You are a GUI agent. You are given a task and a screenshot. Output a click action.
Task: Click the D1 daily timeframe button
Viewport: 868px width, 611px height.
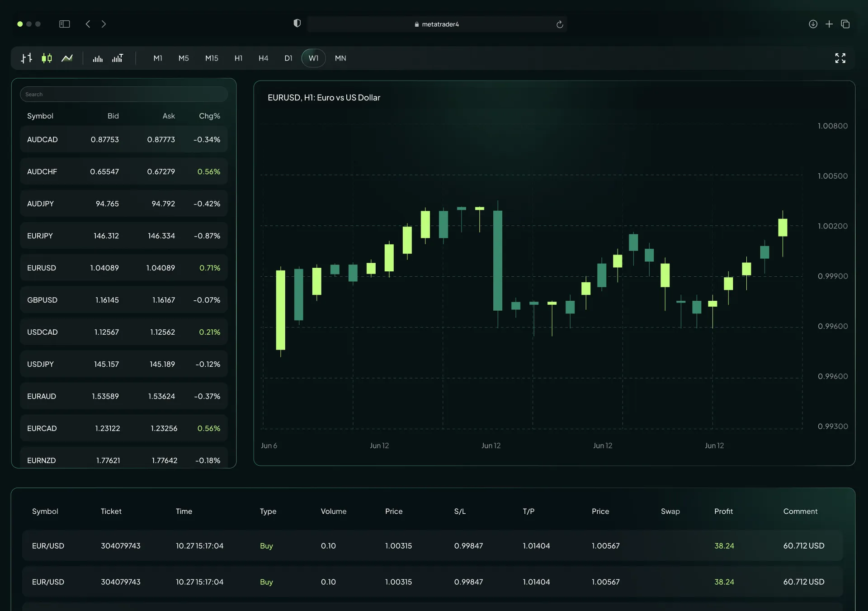coord(288,58)
